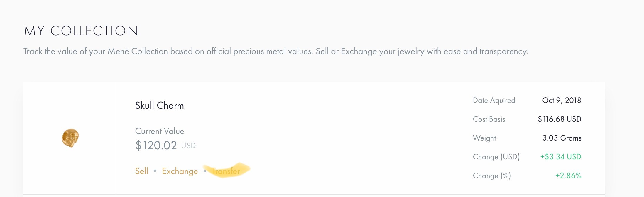This screenshot has width=644, height=197.
Task: Click the gold skull charm image
Action: tap(70, 138)
